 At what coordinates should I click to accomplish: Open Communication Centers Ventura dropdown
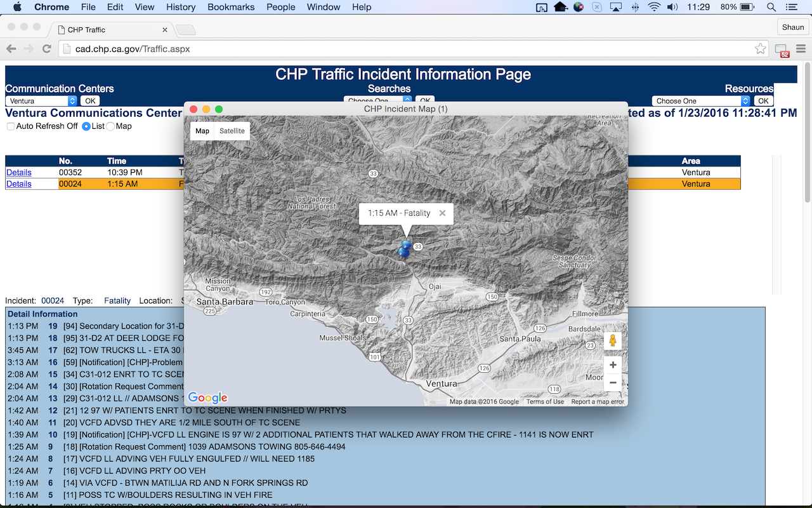click(41, 101)
